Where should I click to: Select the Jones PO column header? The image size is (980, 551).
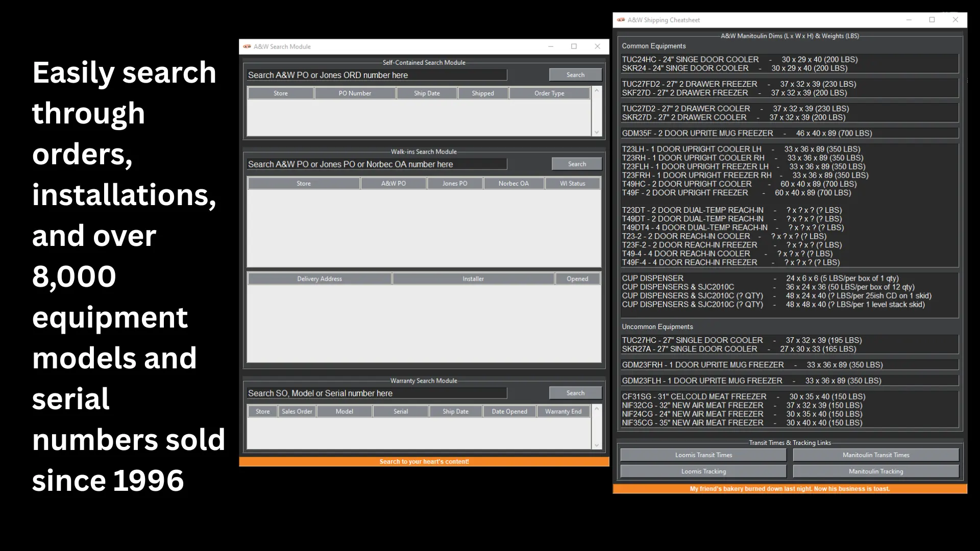click(454, 183)
